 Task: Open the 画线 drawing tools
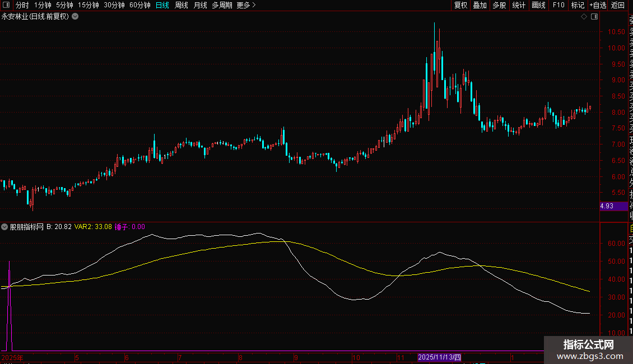click(538, 5)
